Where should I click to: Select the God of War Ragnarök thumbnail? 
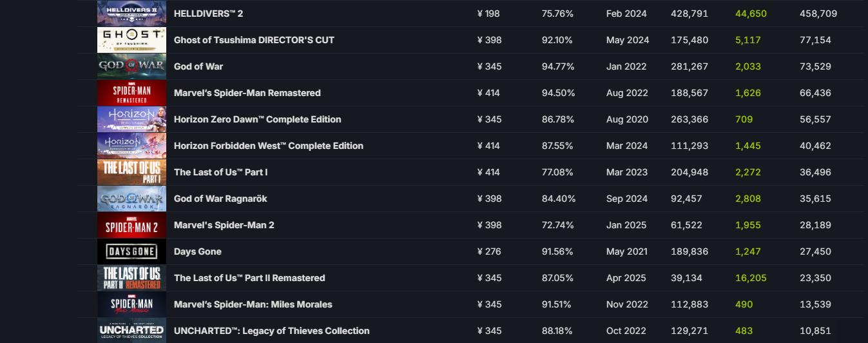click(131, 199)
